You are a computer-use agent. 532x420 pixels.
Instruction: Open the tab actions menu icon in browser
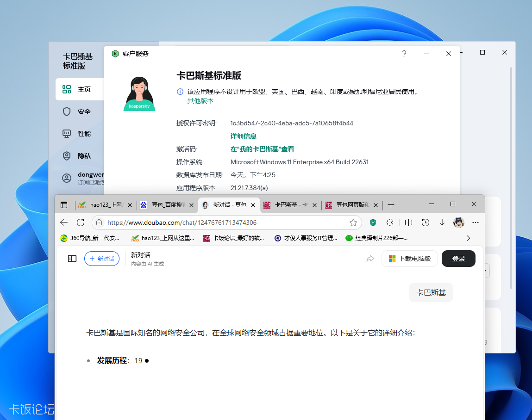(x=64, y=205)
